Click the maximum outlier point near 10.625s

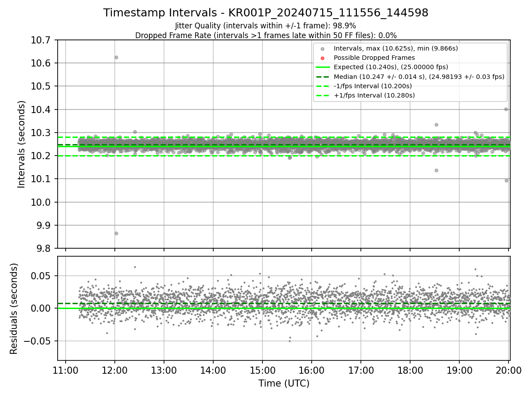coord(116,57)
